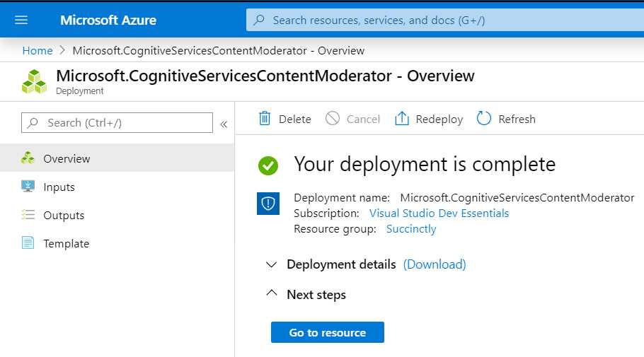Select the Overview menu item

(117, 158)
